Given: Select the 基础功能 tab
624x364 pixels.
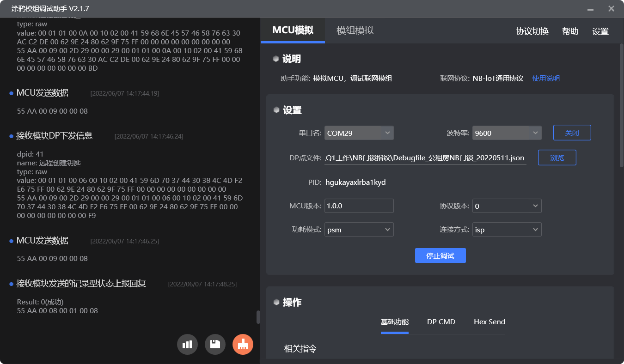Looking at the screenshot, I should tap(395, 322).
